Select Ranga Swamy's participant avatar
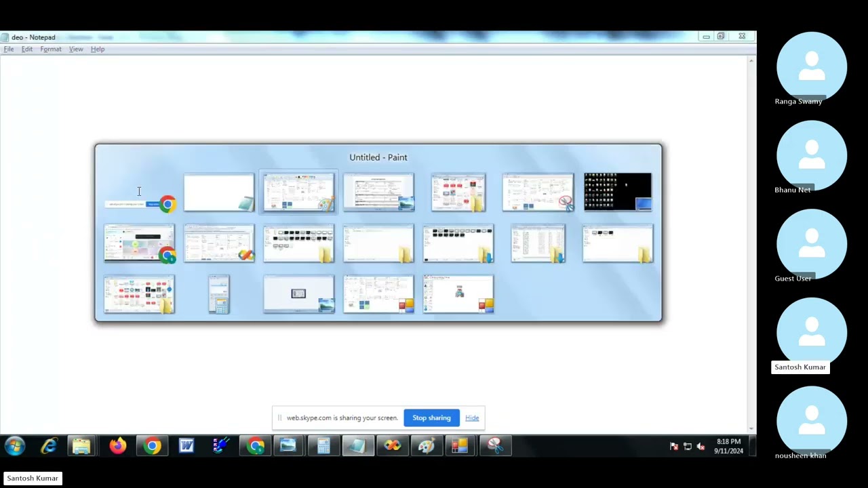The image size is (868, 488). coord(812,67)
